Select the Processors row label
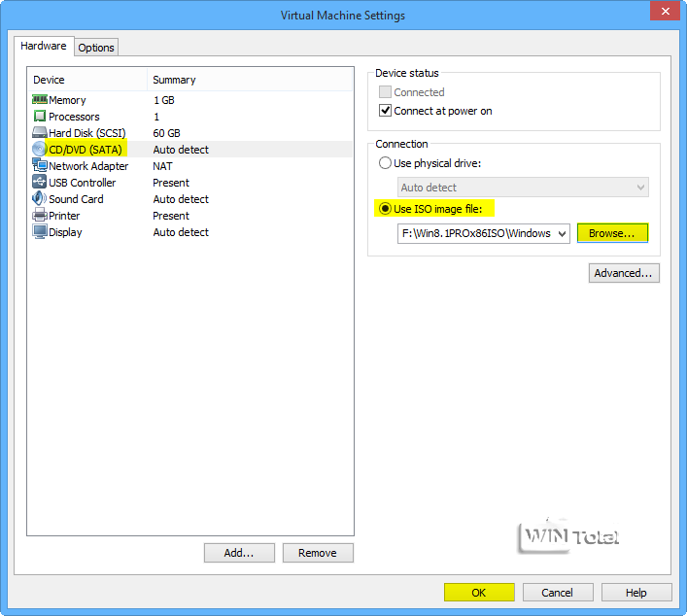The image size is (687, 616). pos(74,117)
